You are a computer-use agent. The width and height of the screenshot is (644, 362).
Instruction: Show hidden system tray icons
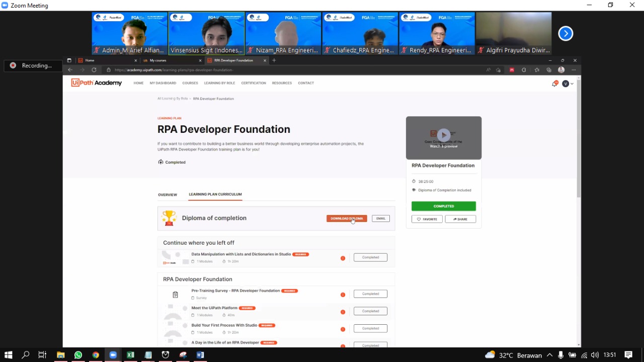(549, 355)
